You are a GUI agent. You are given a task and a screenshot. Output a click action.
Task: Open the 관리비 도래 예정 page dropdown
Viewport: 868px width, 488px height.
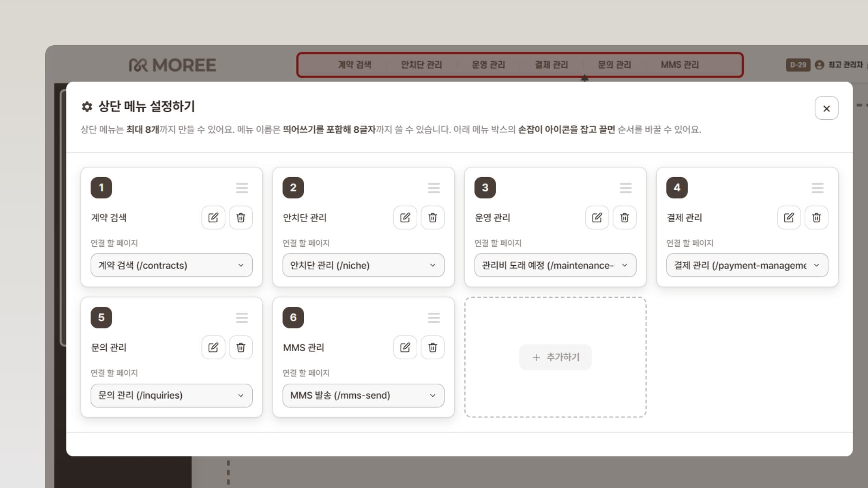[555, 265]
